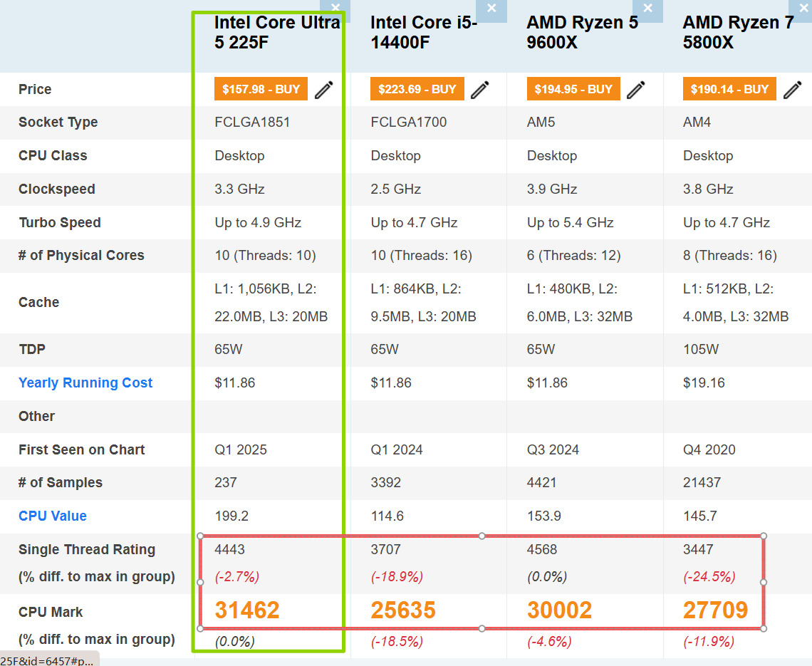Screen dimensions: 812x666
Task: Click CPU Mark difference (-18.5%)
Action: [x=397, y=642]
